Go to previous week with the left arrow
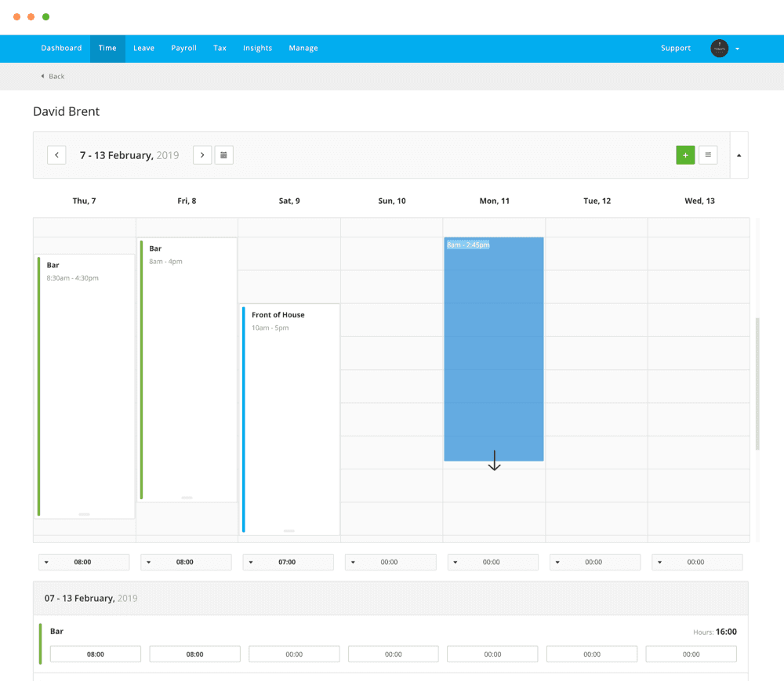Image resolution: width=784 pixels, height=681 pixels. click(56, 154)
